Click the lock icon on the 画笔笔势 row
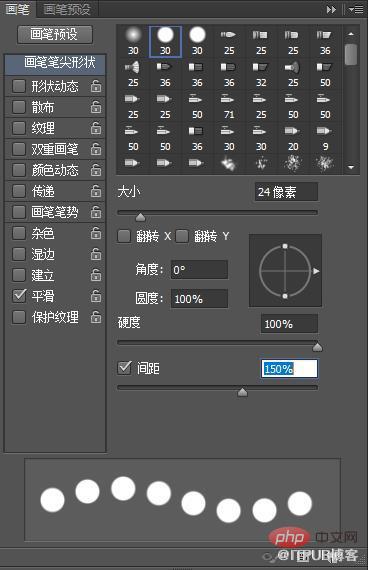Viewport: 368px width, 570px height. point(96,212)
